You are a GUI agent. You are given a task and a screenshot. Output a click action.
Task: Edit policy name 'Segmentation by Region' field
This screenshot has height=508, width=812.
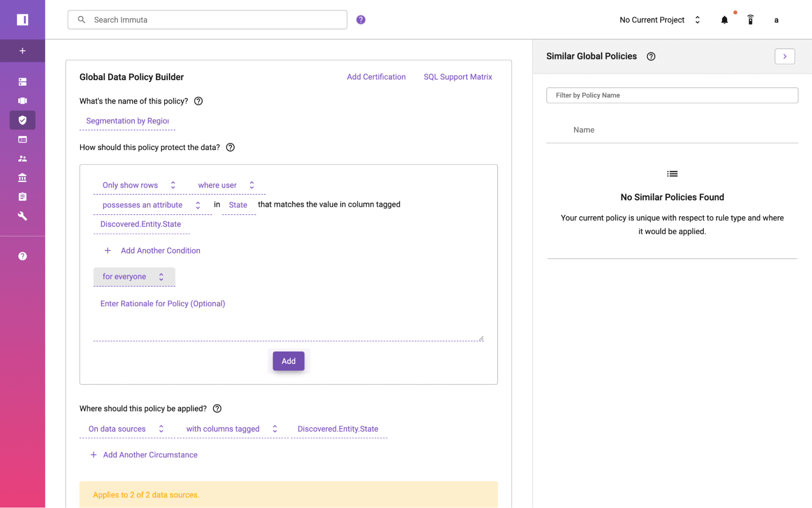(128, 121)
